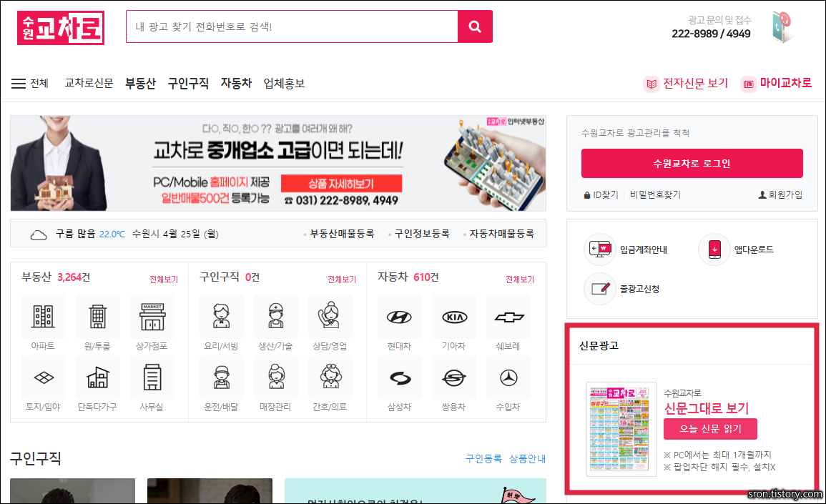The height and width of the screenshot is (504, 826).
Task: Open 사무실 office icon
Action: (x=152, y=377)
